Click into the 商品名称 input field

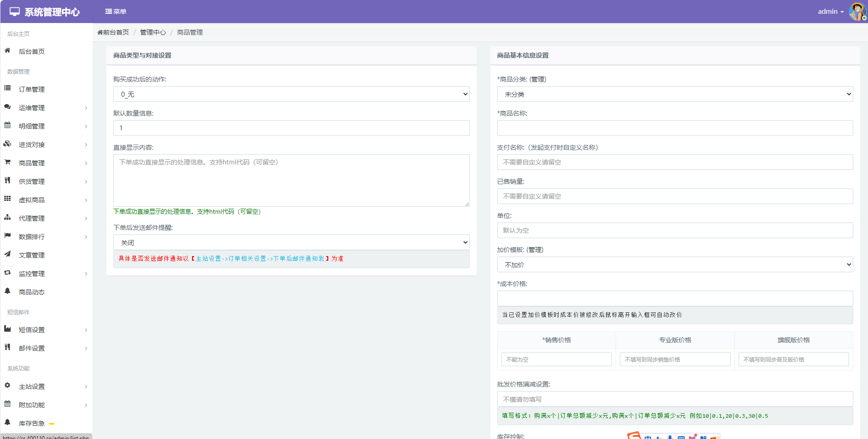[675, 128]
